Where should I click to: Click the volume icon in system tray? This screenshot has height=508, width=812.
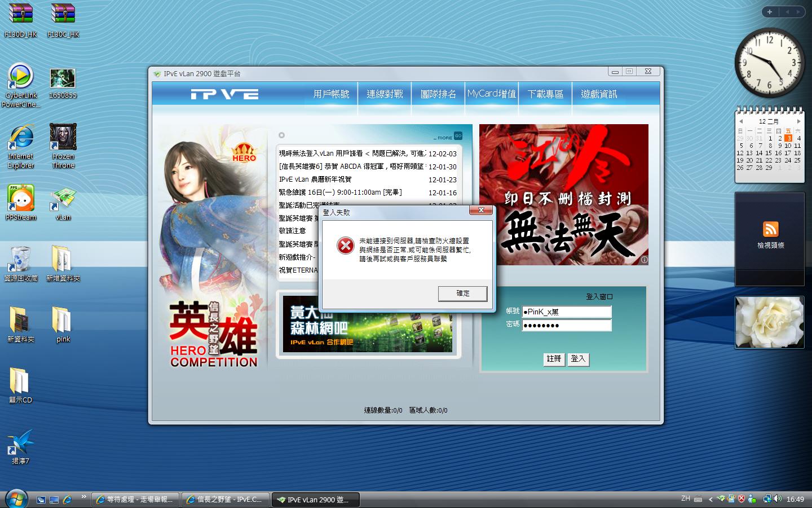(x=778, y=499)
